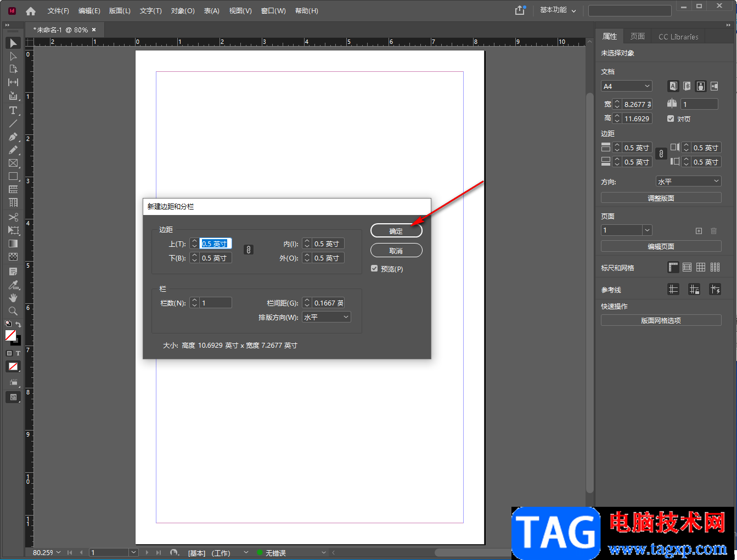737x560 pixels.
Task: Select the Direct Selection tool
Action: [13, 56]
